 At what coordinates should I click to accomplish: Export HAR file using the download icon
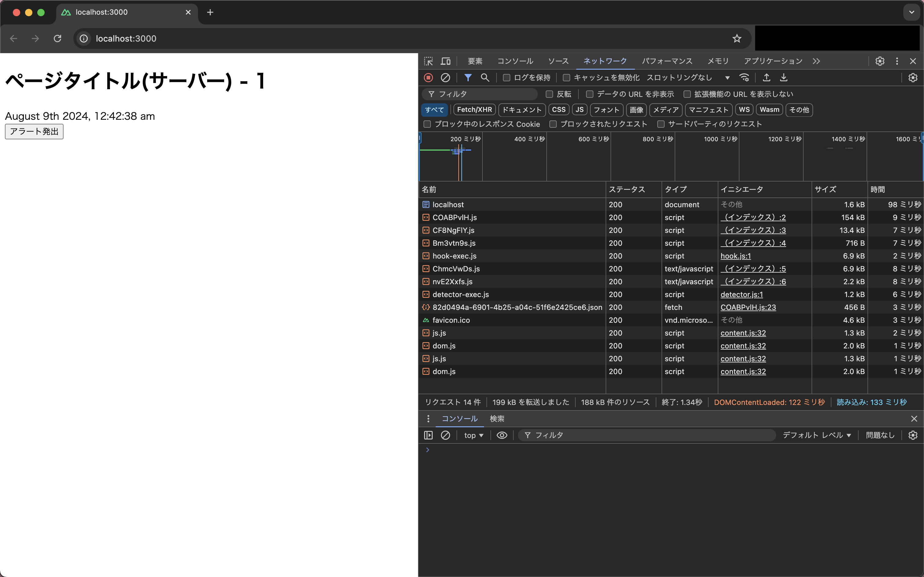click(x=784, y=77)
